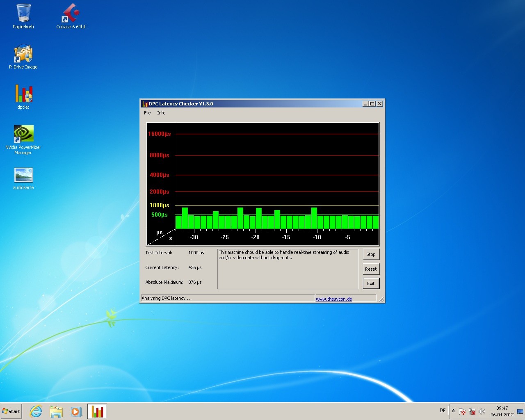The height and width of the screenshot is (420, 525).
Task: Open Windows Explorer from the taskbar
Action: click(x=56, y=411)
